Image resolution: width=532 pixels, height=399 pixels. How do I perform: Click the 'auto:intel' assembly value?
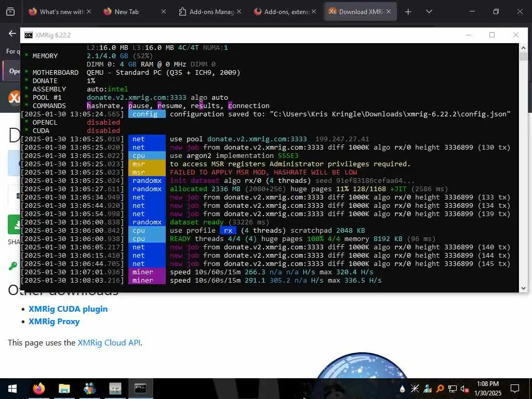[107, 89]
